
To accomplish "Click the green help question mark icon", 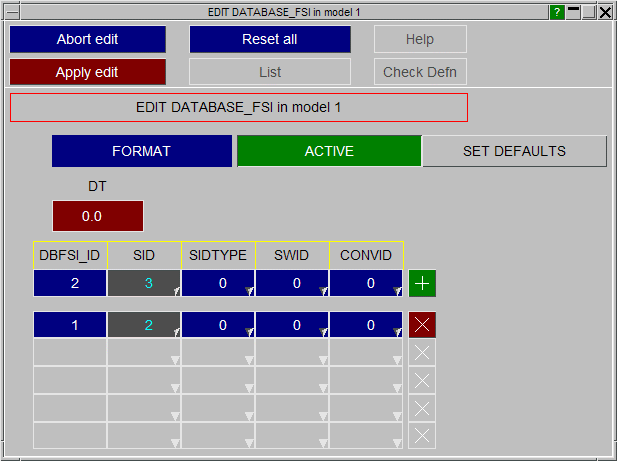I will (x=557, y=12).
